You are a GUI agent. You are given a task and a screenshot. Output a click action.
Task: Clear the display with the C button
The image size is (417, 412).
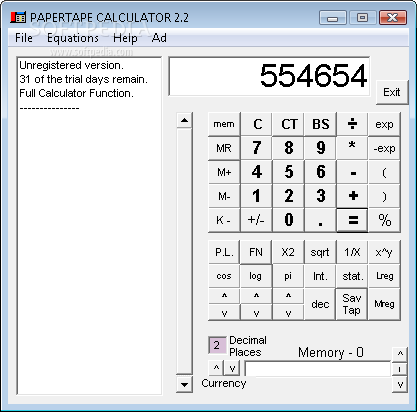tap(257, 124)
